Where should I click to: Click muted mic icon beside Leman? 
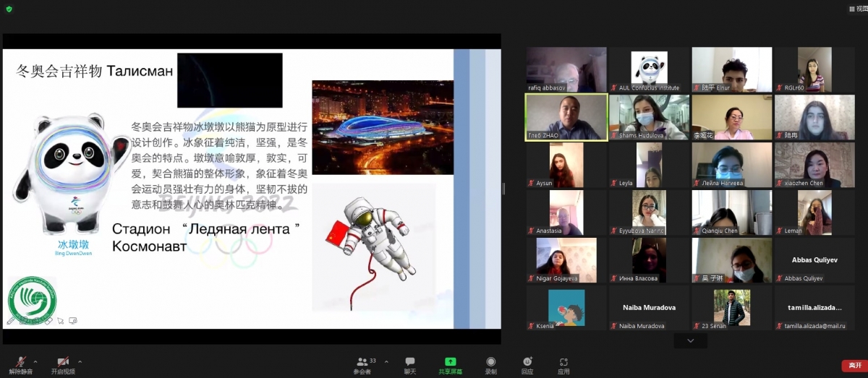click(x=780, y=231)
